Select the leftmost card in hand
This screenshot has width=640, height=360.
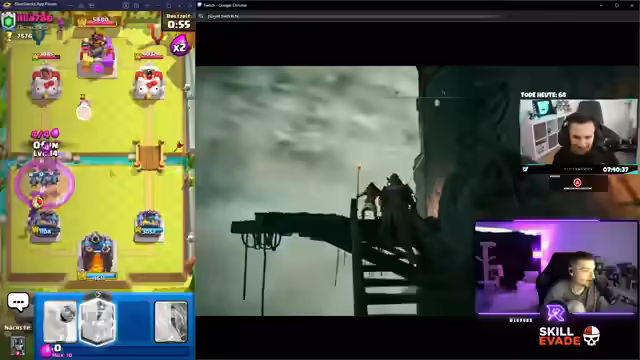tap(60, 321)
